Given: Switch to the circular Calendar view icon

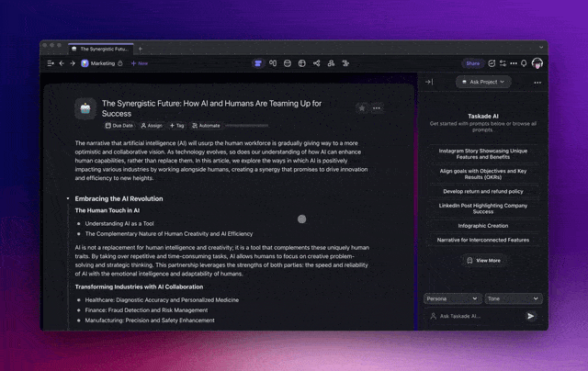Looking at the screenshot, I should (288, 63).
